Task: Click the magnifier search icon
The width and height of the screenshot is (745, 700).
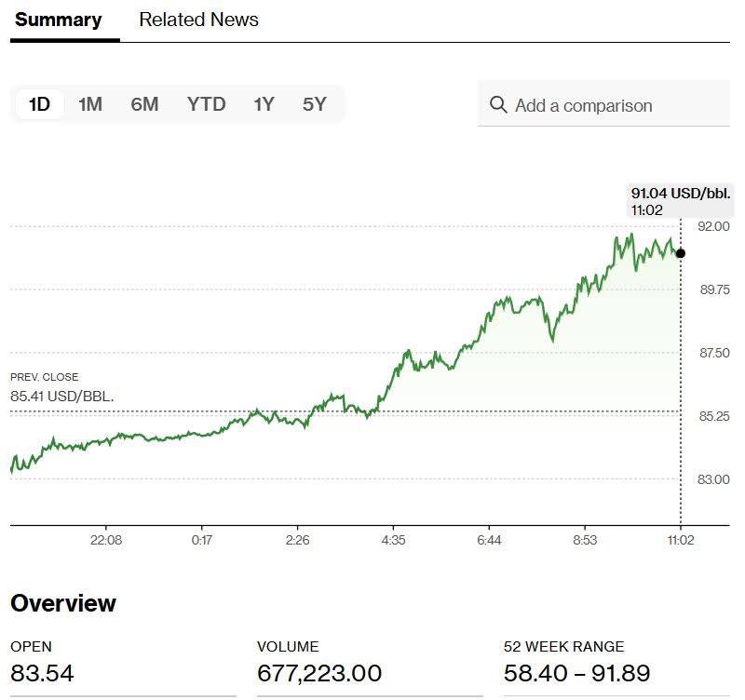Action: pyautogui.click(x=498, y=105)
